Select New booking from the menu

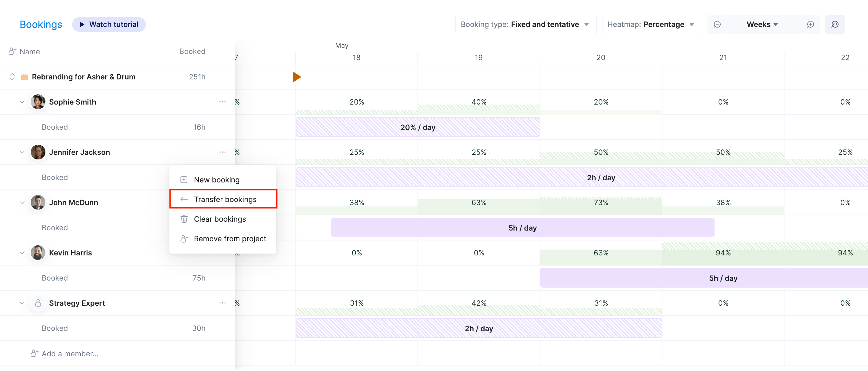click(x=223, y=180)
